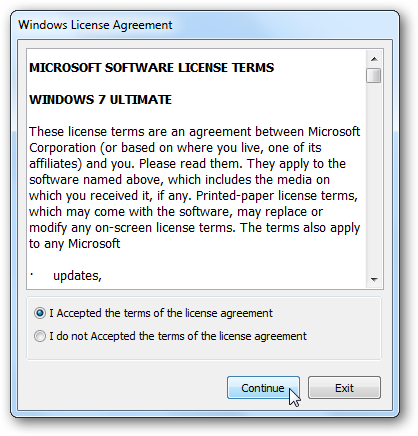The width and height of the screenshot is (418, 436).
Task: Select the 'I do not Accepted' radio button
Action: point(40,336)
